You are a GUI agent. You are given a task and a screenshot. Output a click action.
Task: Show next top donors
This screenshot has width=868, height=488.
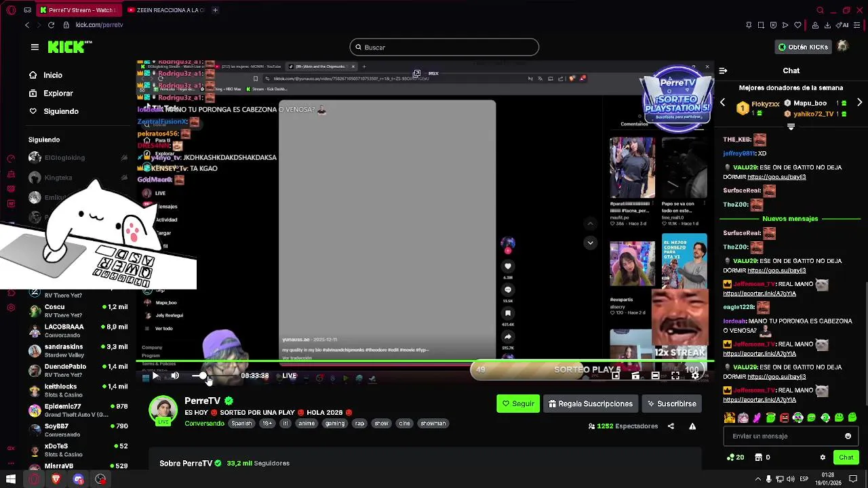point(859,103)
